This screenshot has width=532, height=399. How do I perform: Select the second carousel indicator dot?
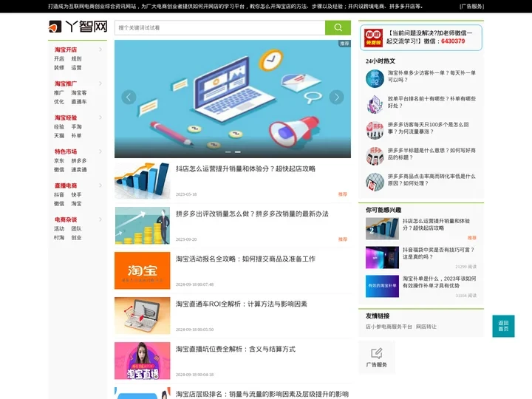(x=238, y=152)
